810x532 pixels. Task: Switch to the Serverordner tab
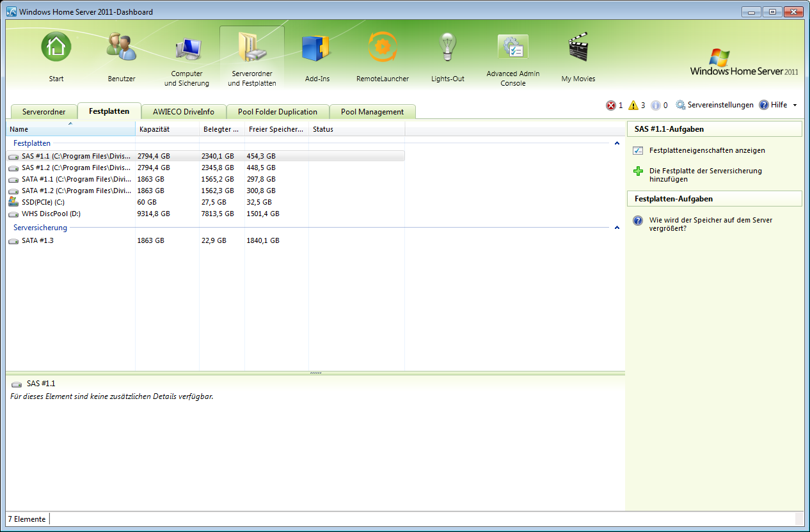point(44,112)
